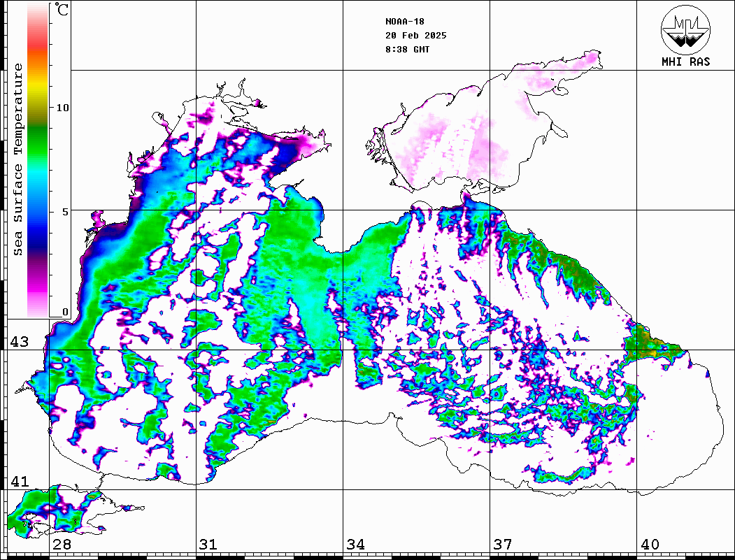Click longitude label '31'

[208, 544]
